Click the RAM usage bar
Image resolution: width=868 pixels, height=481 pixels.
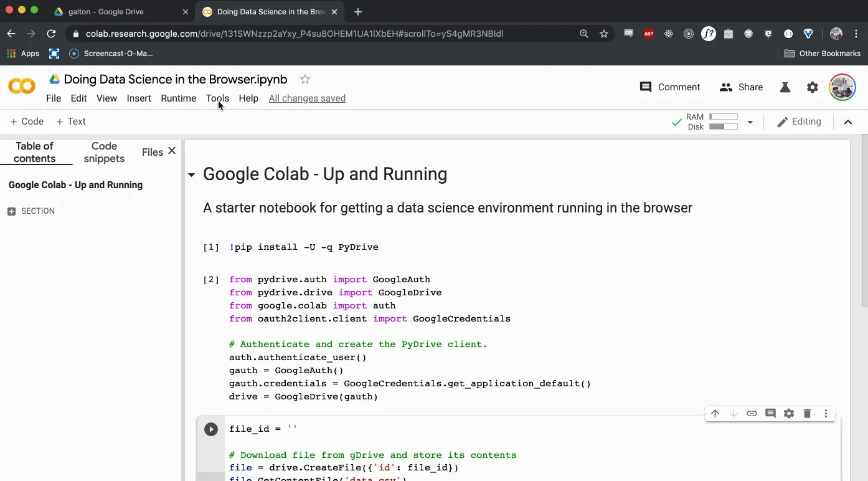click(724, 117)
